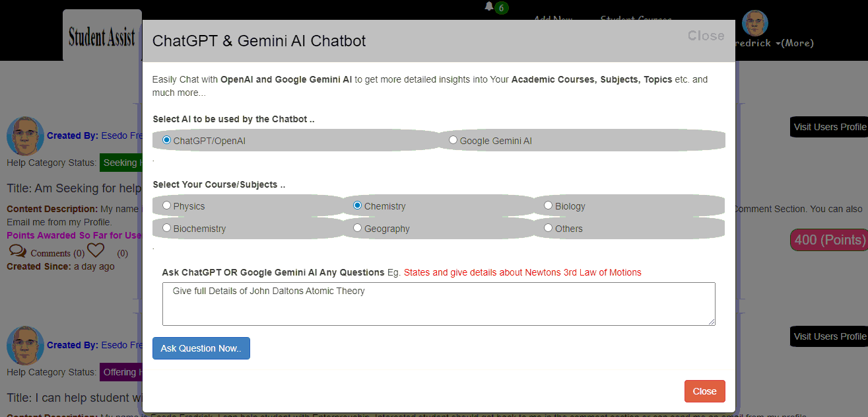Image resolution: width=868 pixels, height=417 pixels.
Task: Open Esedo author link on second post
Action: pyautogui.click(x=122, y=345)
